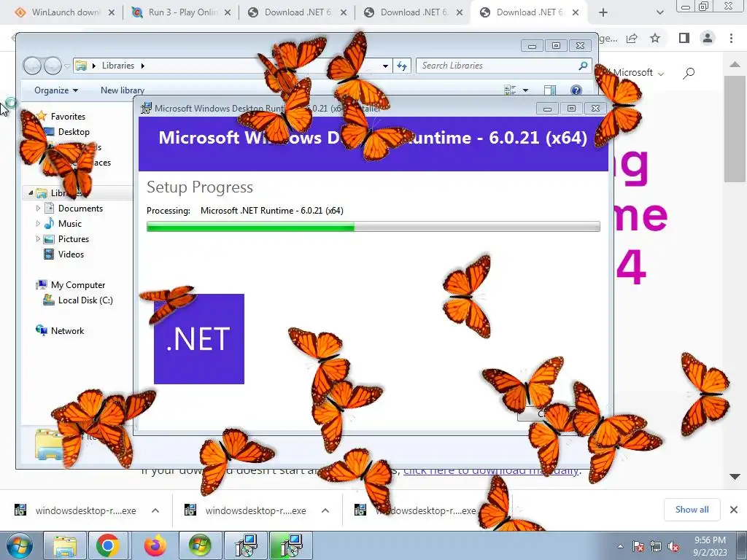Select Desktop under Favorites
The image size is (747, 560).
pyautogui.click(x=74, y=132)
